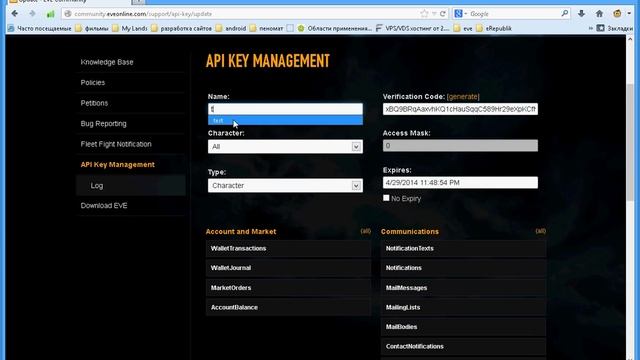
Task: Click the browser forward arrow
Action: [32, 13]
